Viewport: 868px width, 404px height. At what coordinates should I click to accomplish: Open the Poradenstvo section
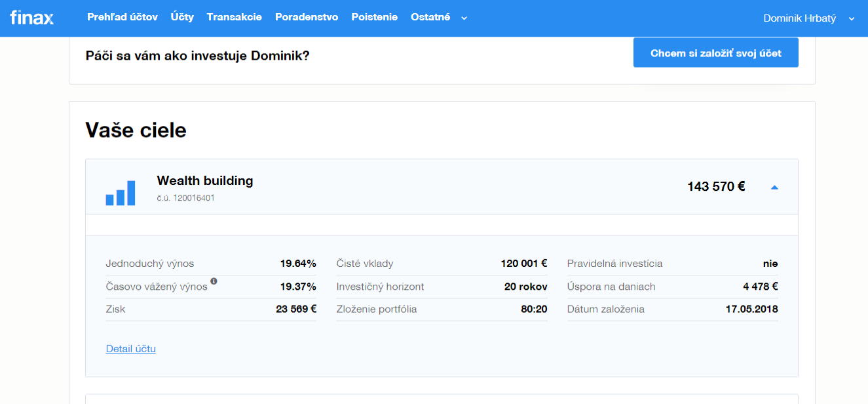tap(307, 18)
